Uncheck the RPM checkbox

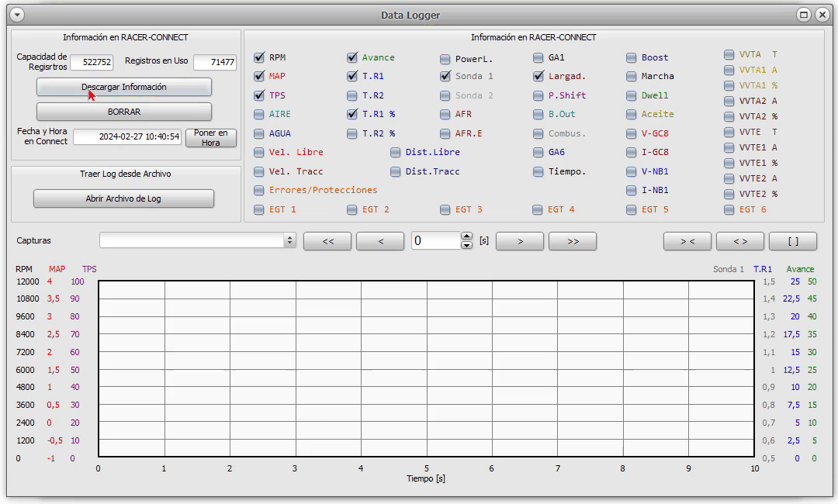[x=259, y=57]
